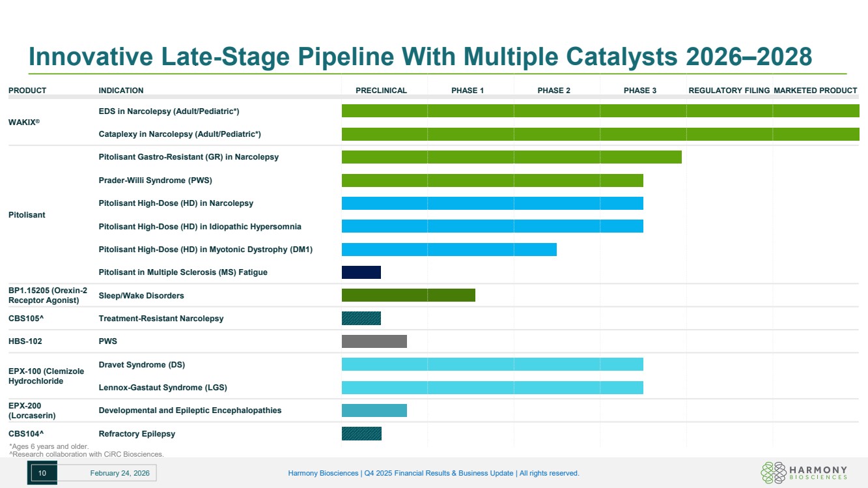Select the MARKETED PRODUCT column header
Image resolution: width=868 pixels, height=488 pixels.
tap(815, 91)
